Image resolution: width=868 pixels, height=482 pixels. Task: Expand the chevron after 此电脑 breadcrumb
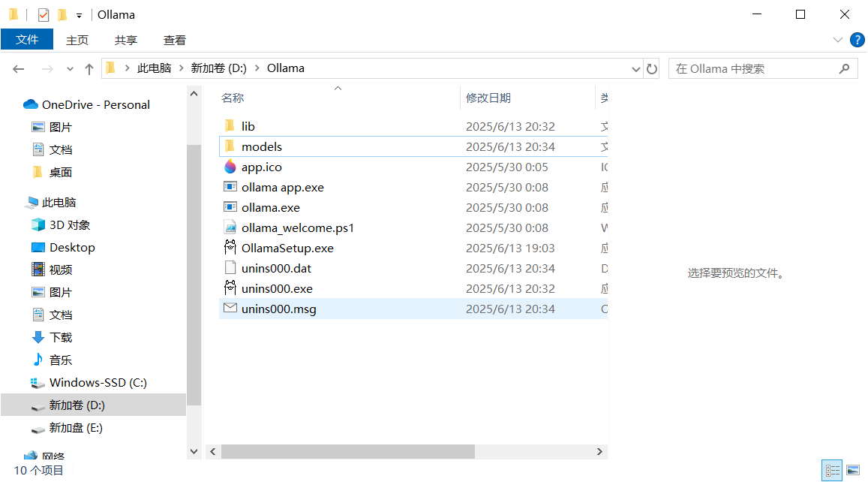tap(181, 68)
